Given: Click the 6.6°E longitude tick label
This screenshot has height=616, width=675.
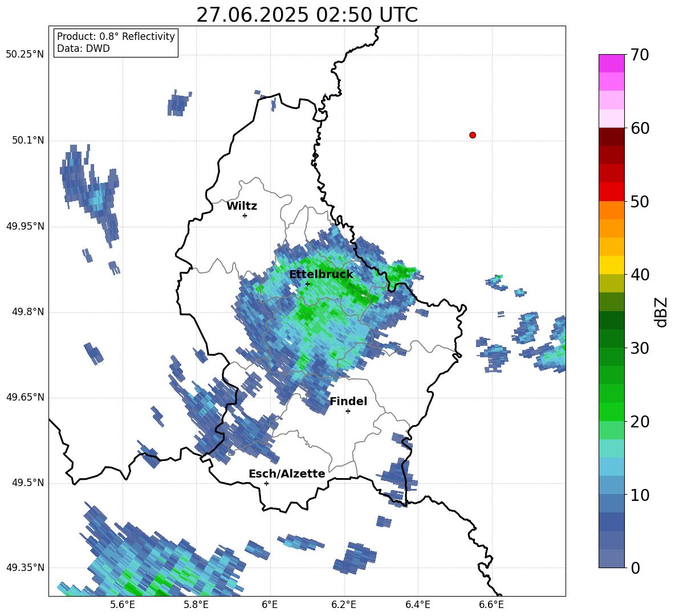Looking at the screenshot, I should (x=491, y=605).
